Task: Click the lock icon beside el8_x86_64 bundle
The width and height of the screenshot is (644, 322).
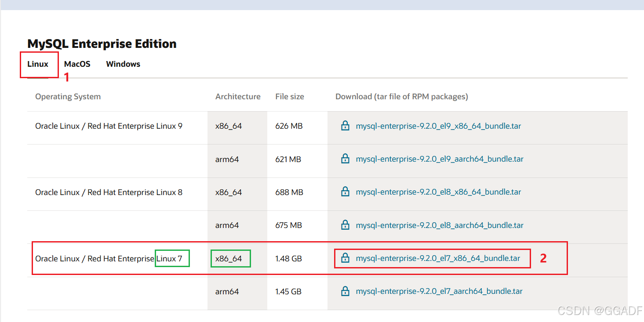Action: point(346,192)
